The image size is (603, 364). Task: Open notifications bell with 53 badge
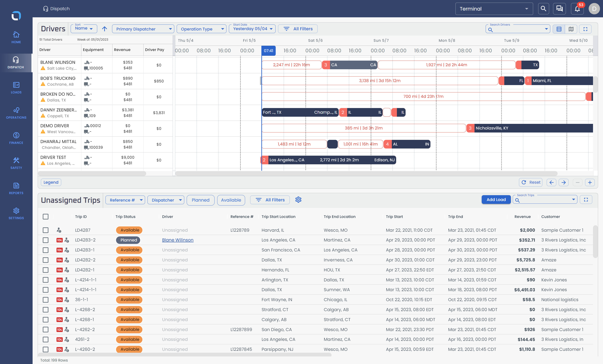point(577,9)
